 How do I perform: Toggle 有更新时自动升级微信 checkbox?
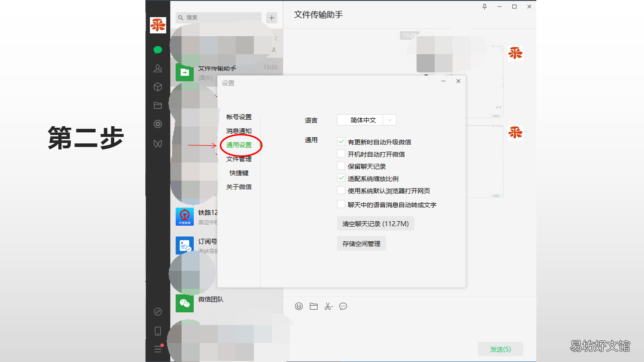pyautogui.click(x=341, y=142)
